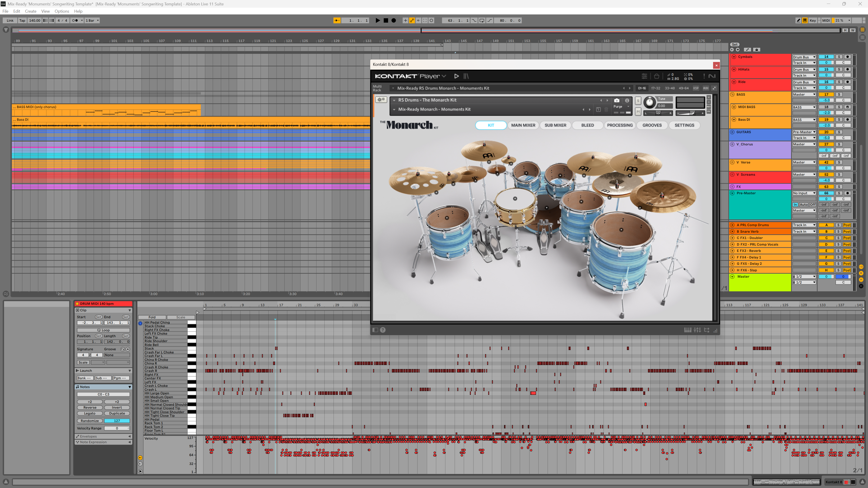Click the tempo field showing 140.00
The image size is (868, 488).
click(34, 20)
